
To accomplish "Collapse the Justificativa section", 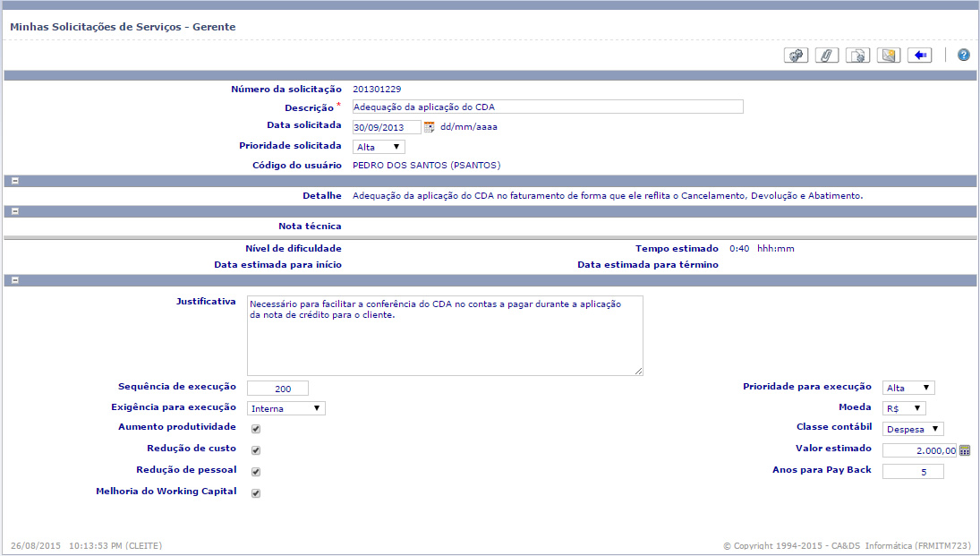I will pyautogui.click(x=15, y=280).
